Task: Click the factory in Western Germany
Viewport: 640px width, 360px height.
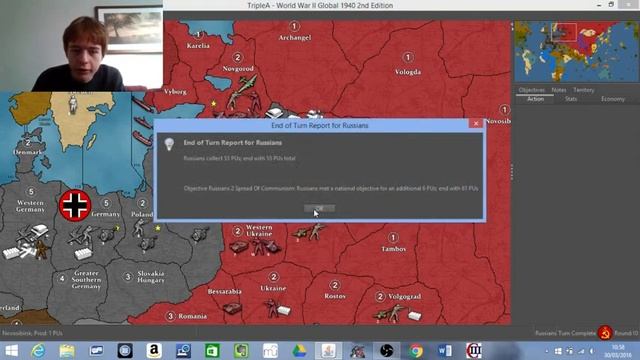Action: click(11, 253)
